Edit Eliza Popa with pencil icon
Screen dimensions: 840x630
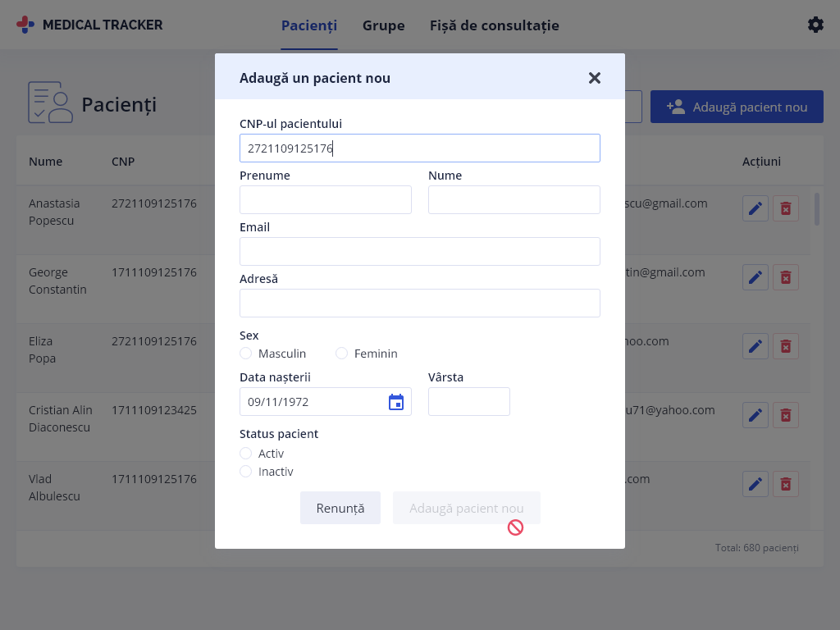point(756,346)
